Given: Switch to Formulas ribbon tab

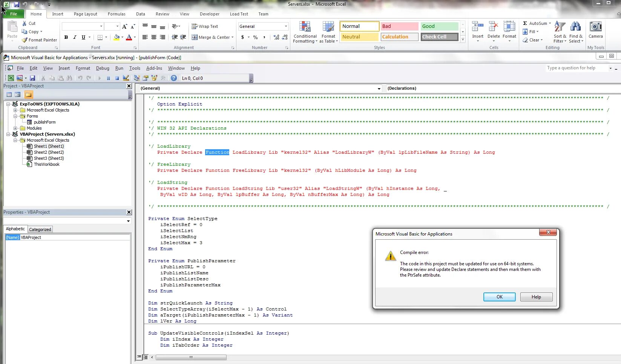Looking at the screenshot, I should coord(117,14).
